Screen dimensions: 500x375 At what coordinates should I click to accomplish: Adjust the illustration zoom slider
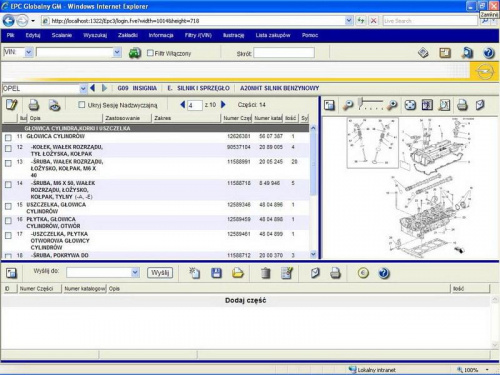(360, 103)
